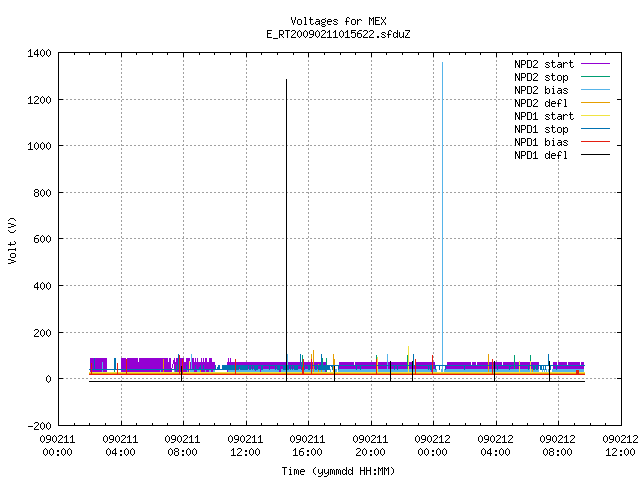Click the 1200 y-axis tick value
Viewport: 640px width, 480px height.
pos(39,100)
